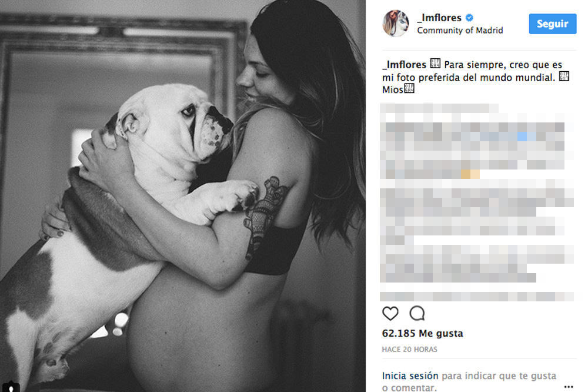588x392 pixels.
Task: Click the black-and-white bulldog photo
Action: [x=183, y=196]
